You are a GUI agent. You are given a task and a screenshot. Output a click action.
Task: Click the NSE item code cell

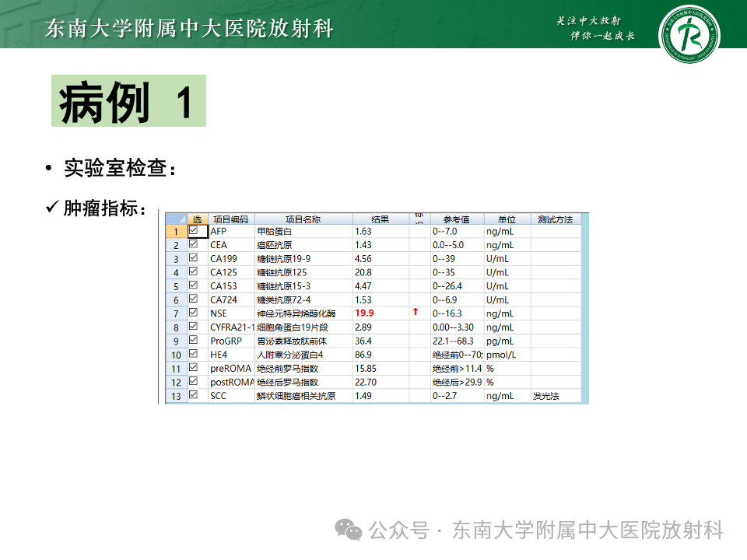coord(231,313)
